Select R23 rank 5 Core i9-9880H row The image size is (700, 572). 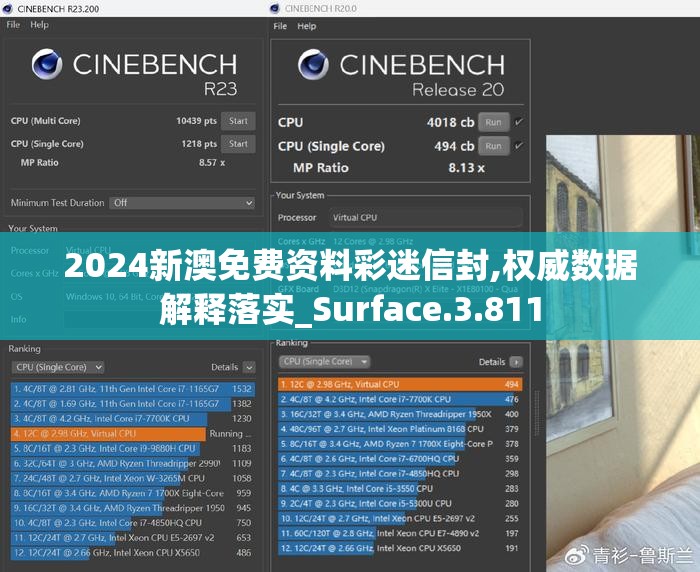[133, 448]
